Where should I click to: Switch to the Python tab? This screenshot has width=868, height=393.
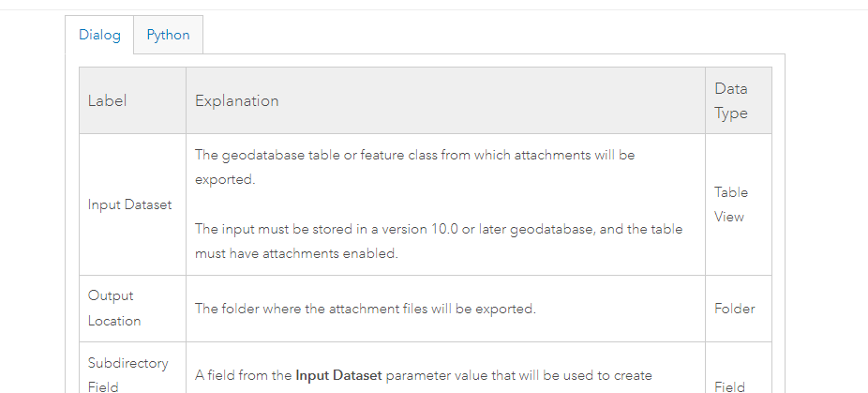(168, 36)
